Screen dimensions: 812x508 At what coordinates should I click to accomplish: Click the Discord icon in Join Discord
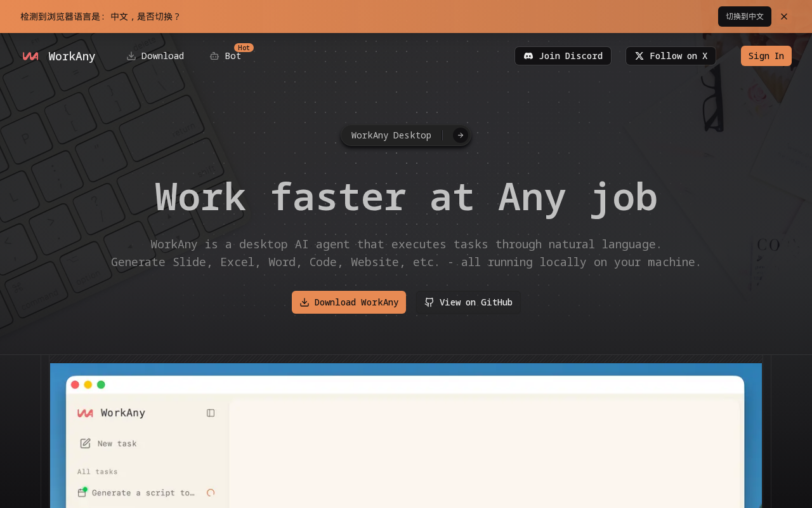(528, 56)
